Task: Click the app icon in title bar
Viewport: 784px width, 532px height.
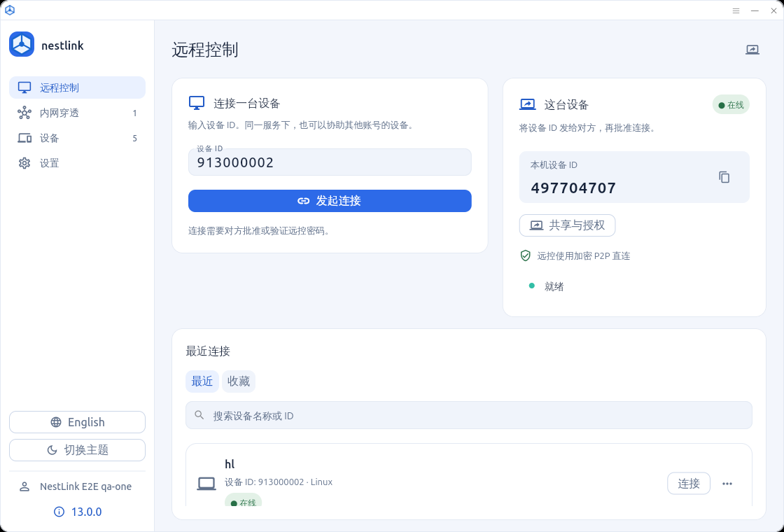Action: pyautogui.click(x=10, y=10)
